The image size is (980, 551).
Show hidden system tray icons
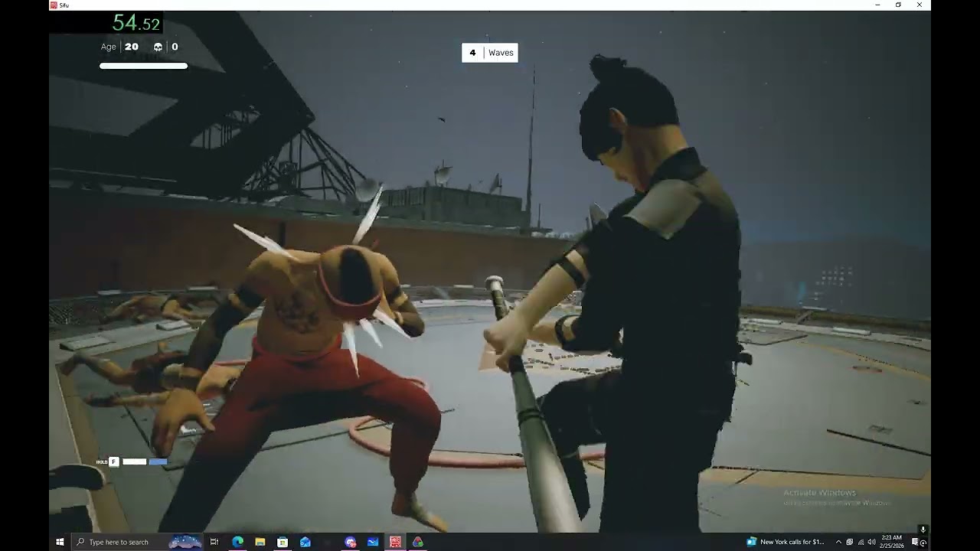tap(838, 542)
